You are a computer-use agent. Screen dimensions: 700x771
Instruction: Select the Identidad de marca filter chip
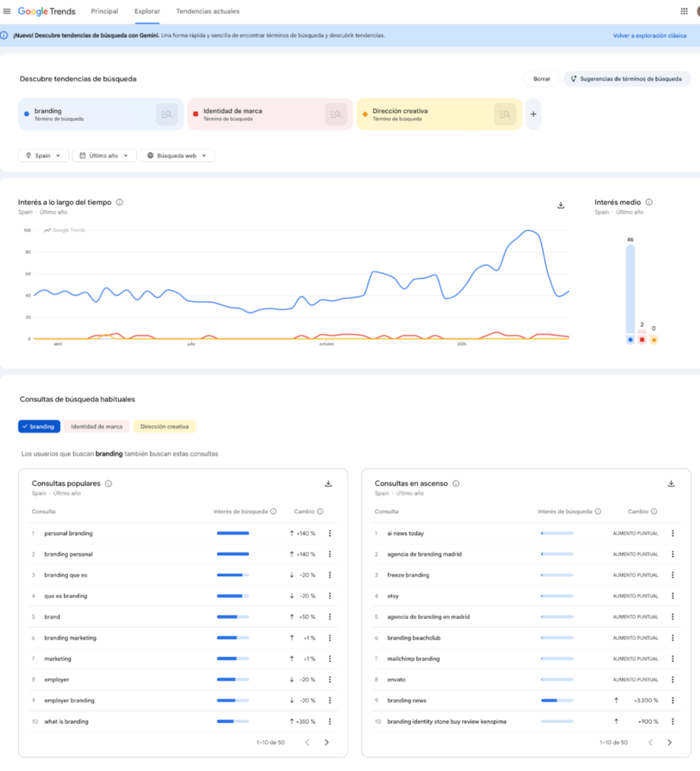tap(96, 426)
